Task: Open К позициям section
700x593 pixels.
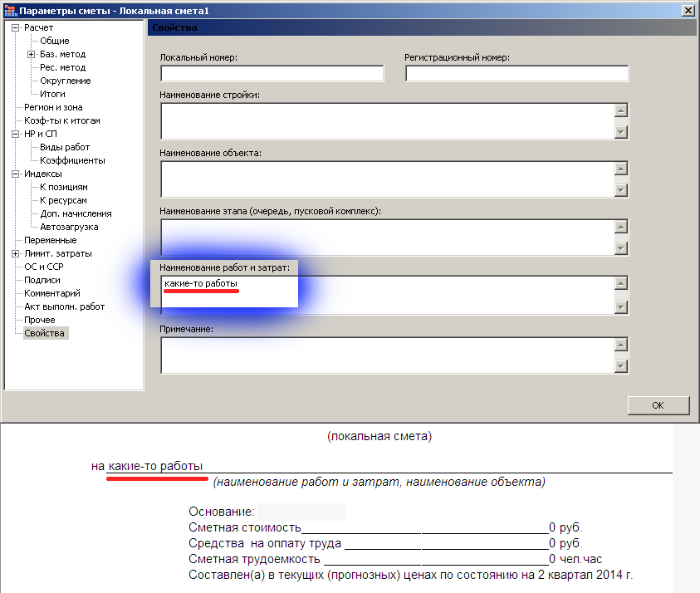Action: pos(63,187)
